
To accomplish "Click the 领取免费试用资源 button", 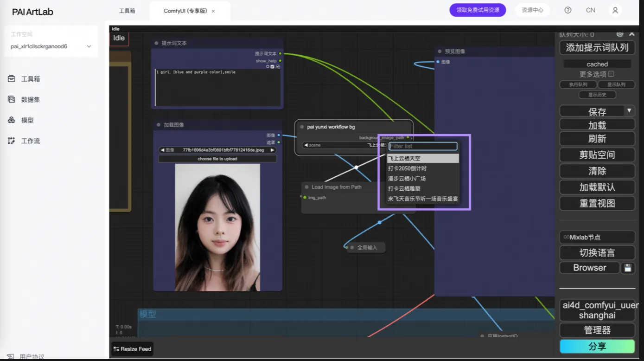I will tap(478, 10).
